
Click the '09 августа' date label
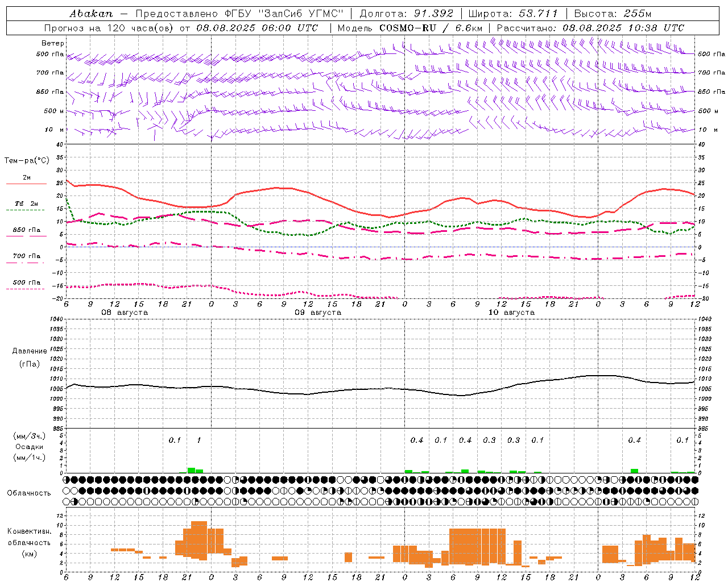[318, 313]
